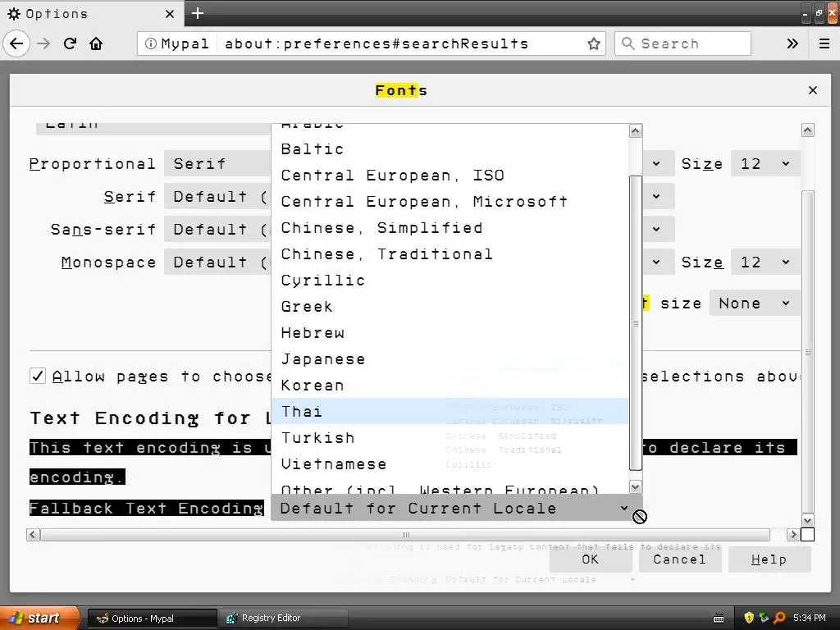Show the site info icon in address bar

pyautogui.click(x=151, y=43)
